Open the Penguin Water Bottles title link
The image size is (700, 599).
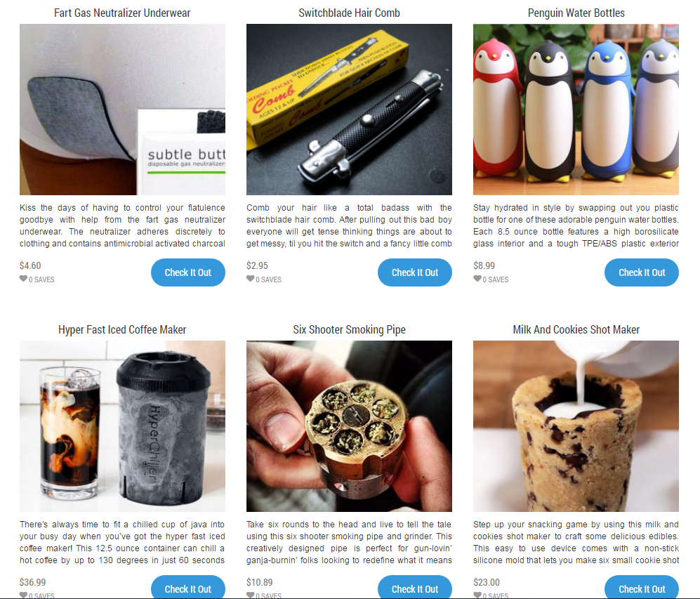click(x=576, y=13)
